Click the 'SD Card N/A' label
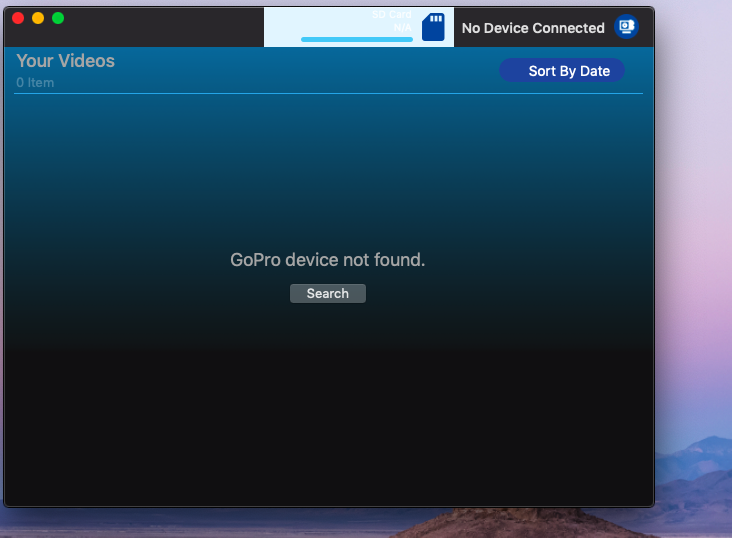The width and height of the screenshot is (732, 538). click(392, 21)
